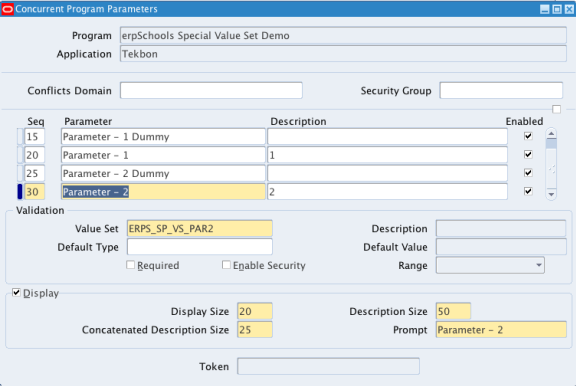Click description field of Parameter - 1 Dummy
576x386 pixels.
(x=388, y=137)
